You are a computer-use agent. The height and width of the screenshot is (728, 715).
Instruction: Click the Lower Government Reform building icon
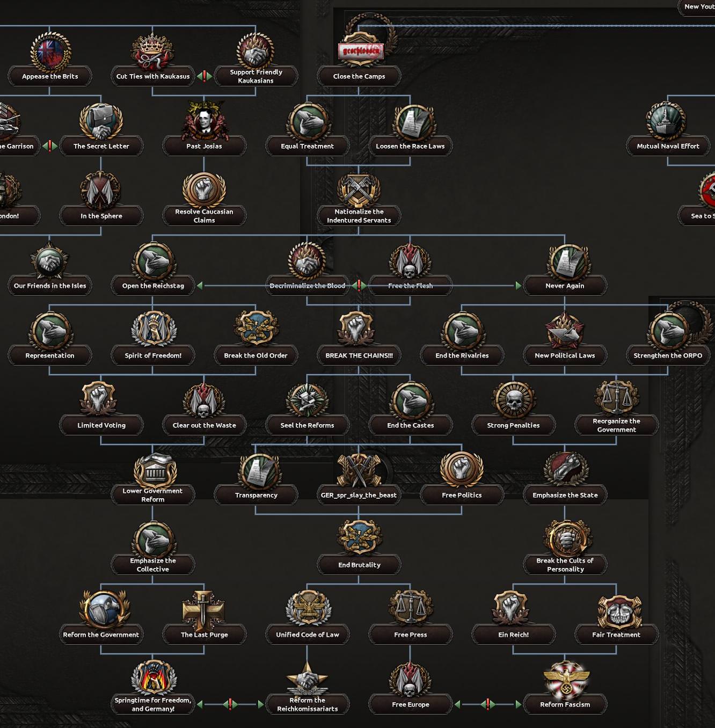(x=154, y=469)
